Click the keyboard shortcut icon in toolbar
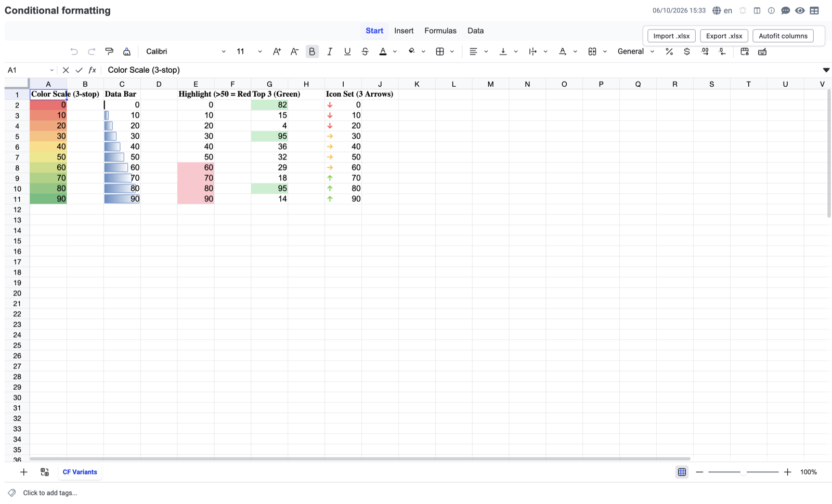This screenshot has width=832, height=504. coord(762,51)
